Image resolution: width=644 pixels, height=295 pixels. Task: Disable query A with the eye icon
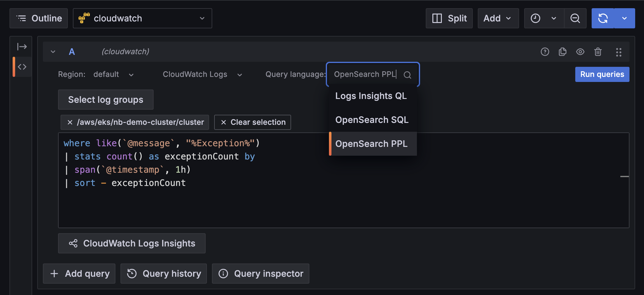[x=580, y=52]
